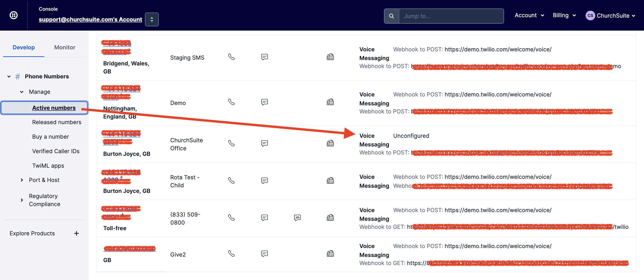644x280 pixels.
Task: Click the Console label in header
Action: point(48,9)
